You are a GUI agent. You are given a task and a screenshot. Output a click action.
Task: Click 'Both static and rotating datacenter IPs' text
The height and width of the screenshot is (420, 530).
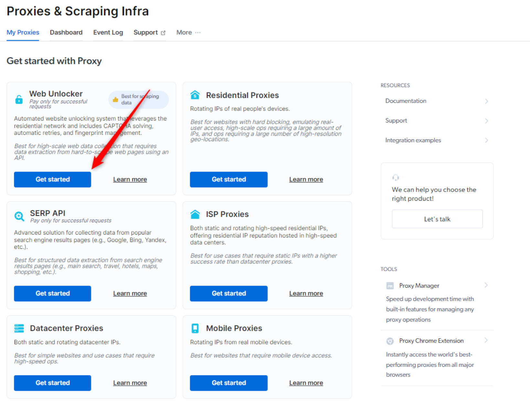[67, 342]
